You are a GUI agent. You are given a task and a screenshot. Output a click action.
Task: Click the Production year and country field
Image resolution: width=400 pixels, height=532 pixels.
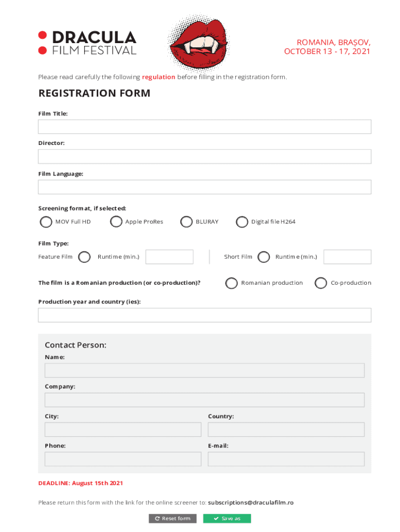204,315
